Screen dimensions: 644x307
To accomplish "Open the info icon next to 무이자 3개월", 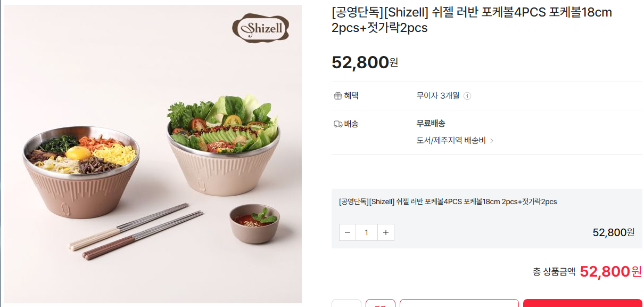I will click(x=467, y=96).
